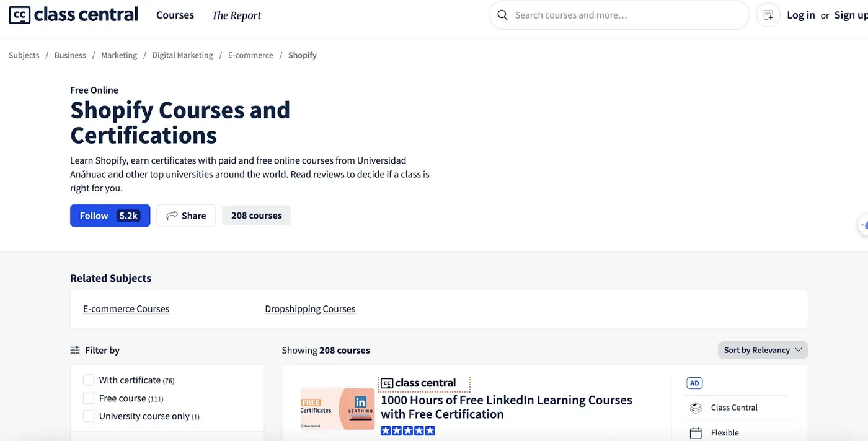The image size is (868, 441).
Task: Enable the Free course checkbox
Action: [x=89, y=398]
